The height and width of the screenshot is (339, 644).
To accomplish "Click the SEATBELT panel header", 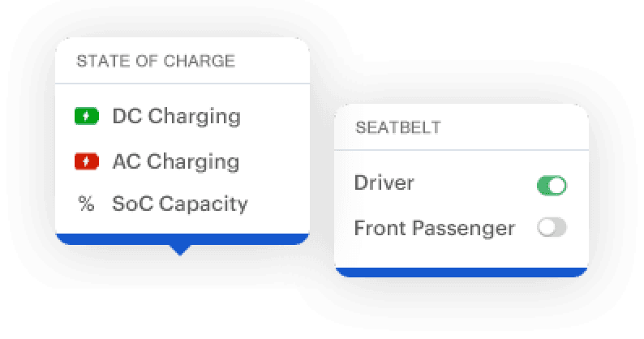I will 397,128.
